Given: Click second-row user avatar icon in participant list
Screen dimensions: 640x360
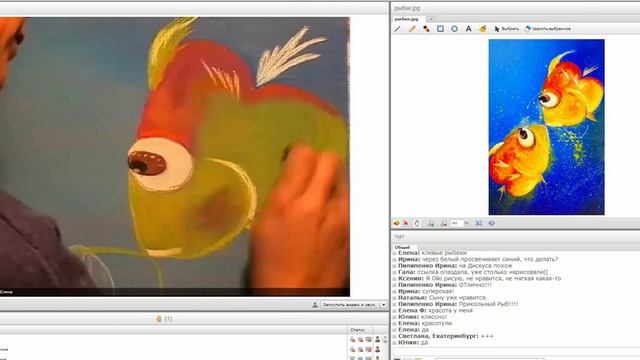Looking at the screenshot, I should [378, 349].
